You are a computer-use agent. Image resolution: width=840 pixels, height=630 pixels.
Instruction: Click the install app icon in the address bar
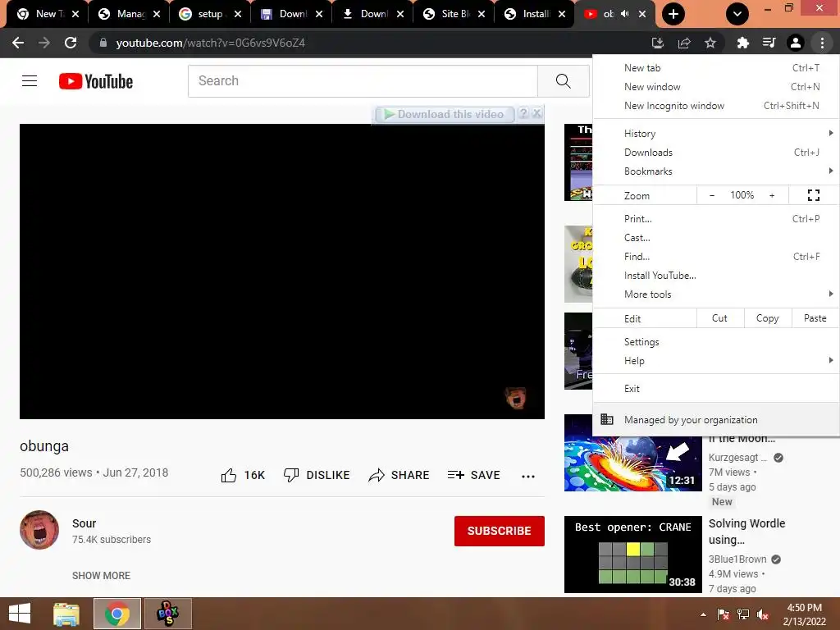657,43
